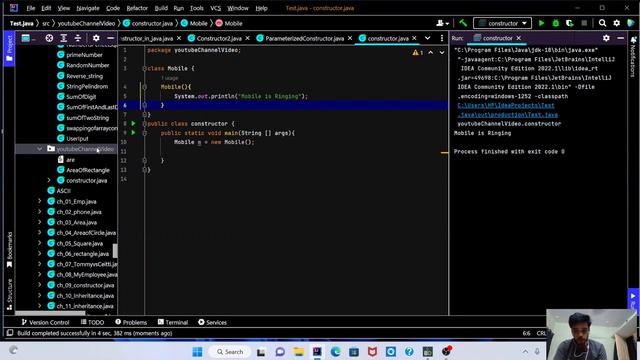
Task: Run the constructor configuration with green play button
Action: pos(541,23)
